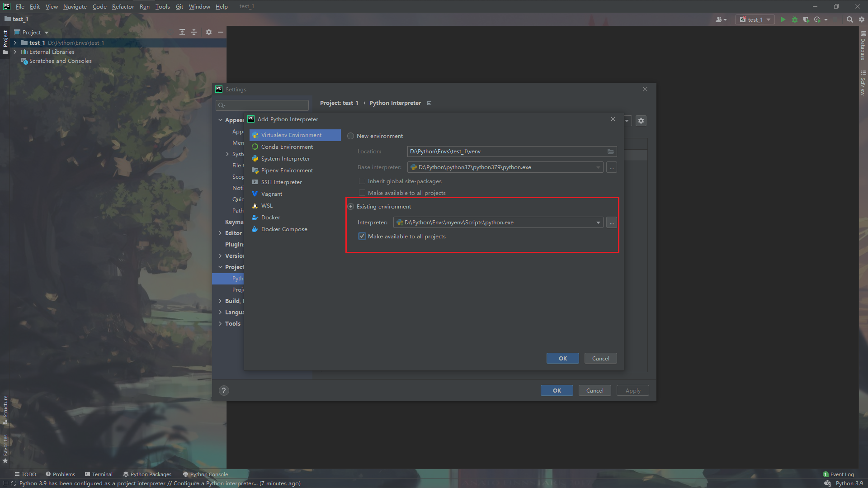This screenshot has width=868, height=488.
Task: Expand the Build settings section
Action: point(220,301)
